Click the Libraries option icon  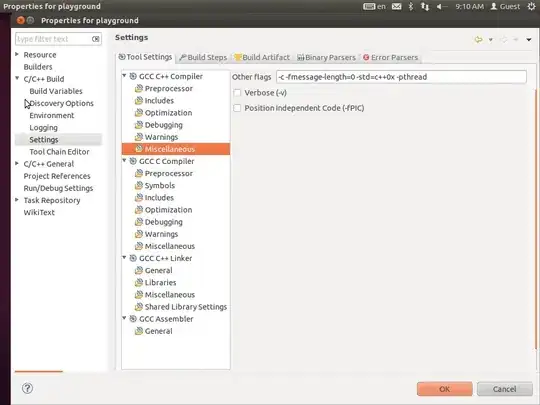[x=139, y=282]
